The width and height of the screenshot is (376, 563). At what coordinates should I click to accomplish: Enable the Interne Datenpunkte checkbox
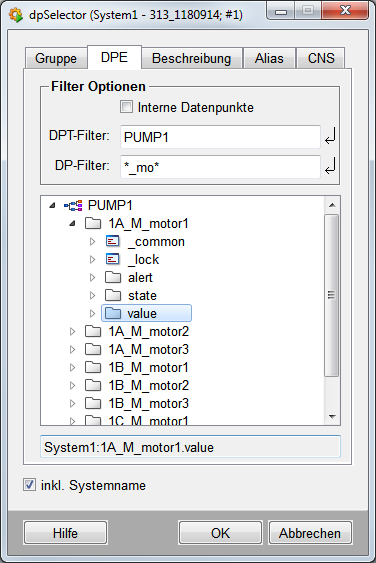[126, 107]
